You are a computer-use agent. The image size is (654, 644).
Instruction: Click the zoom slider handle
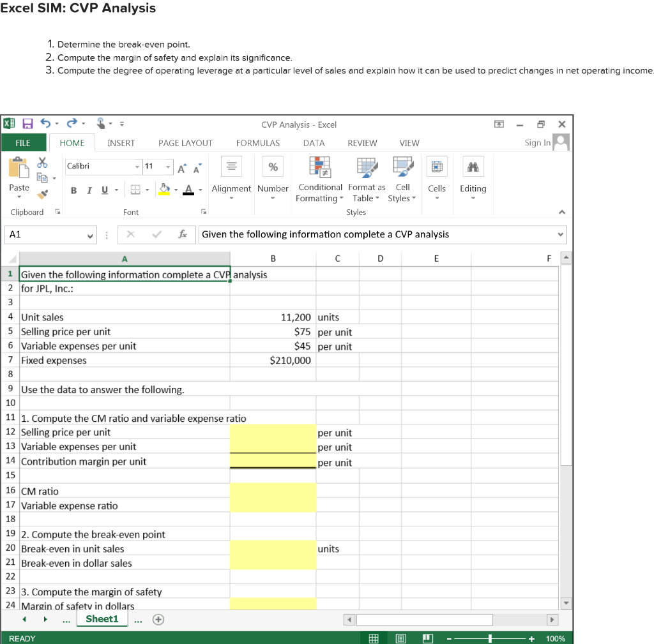coord(490,638)
